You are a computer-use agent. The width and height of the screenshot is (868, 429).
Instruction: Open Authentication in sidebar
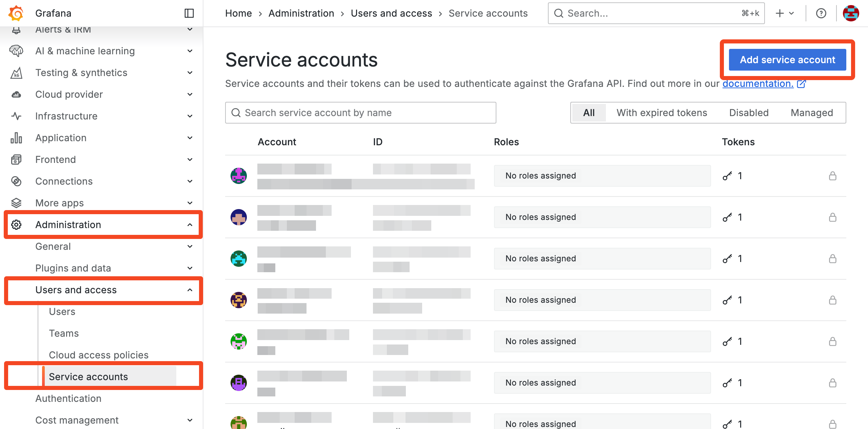coord(68,398)
